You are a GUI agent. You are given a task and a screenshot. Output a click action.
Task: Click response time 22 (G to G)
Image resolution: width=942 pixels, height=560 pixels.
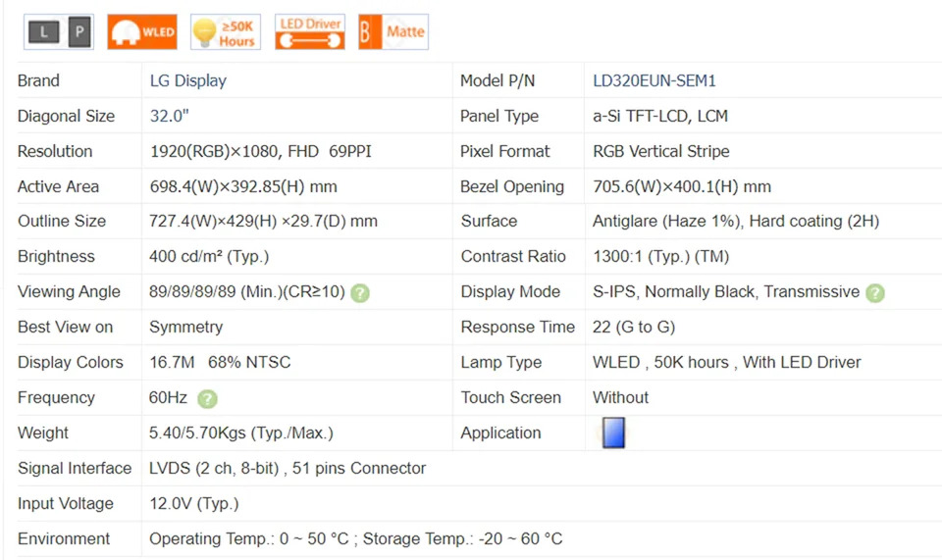click(634, 328)
